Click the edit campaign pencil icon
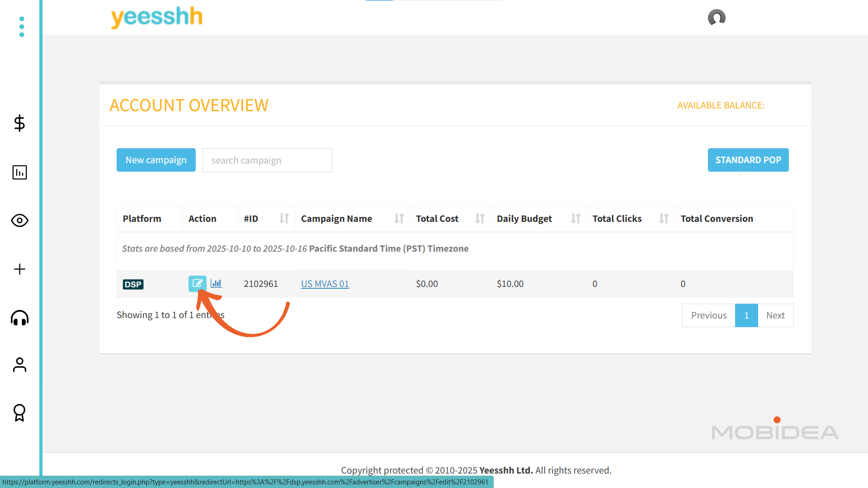 click(x=197, y=283)
